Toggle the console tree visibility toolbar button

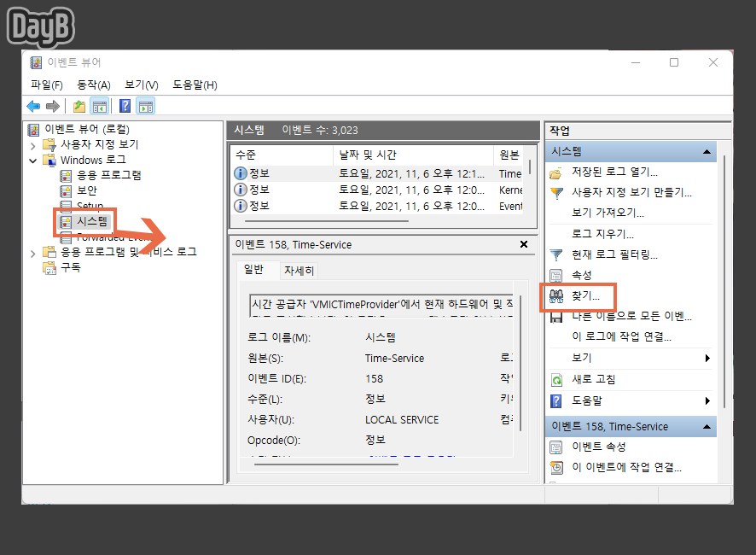click(102, 105)
